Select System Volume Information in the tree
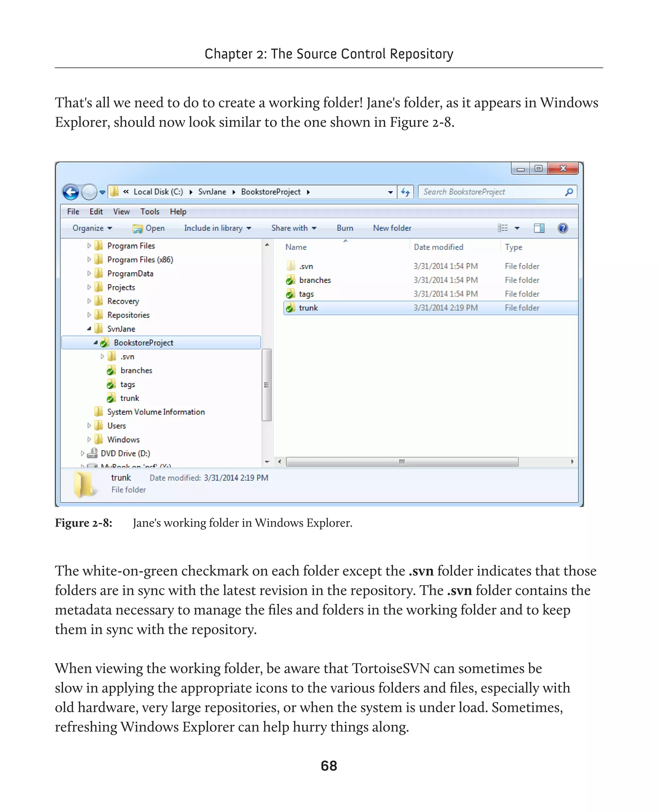The width and height of the screenshot is (658, 812). pyautogui.click(x=156, y=412)
